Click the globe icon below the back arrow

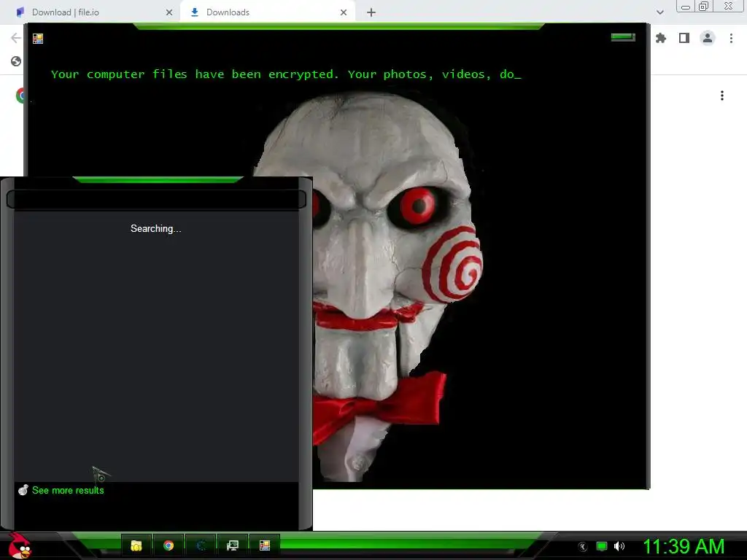click(x=16, y=61)
